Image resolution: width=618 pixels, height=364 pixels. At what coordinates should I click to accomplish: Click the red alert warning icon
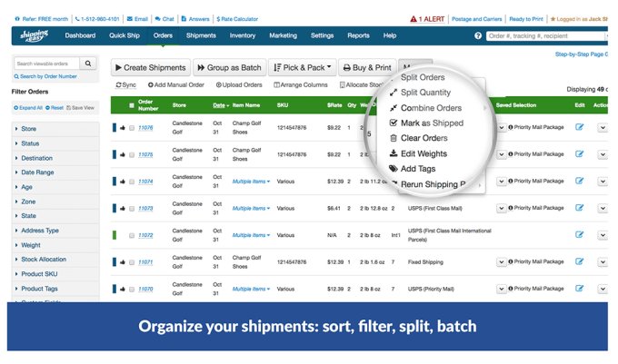[413, 19]
